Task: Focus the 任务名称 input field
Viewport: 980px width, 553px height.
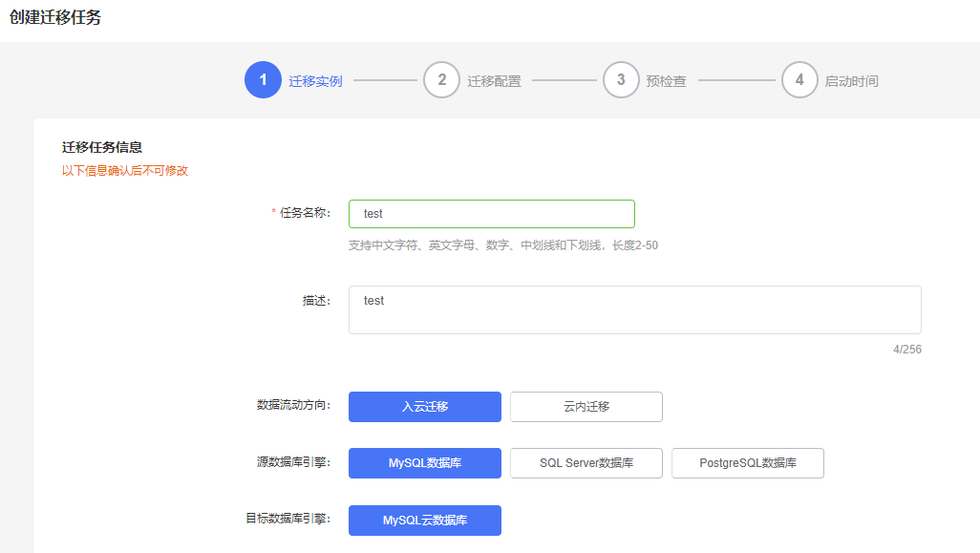Action: [491, 214]
